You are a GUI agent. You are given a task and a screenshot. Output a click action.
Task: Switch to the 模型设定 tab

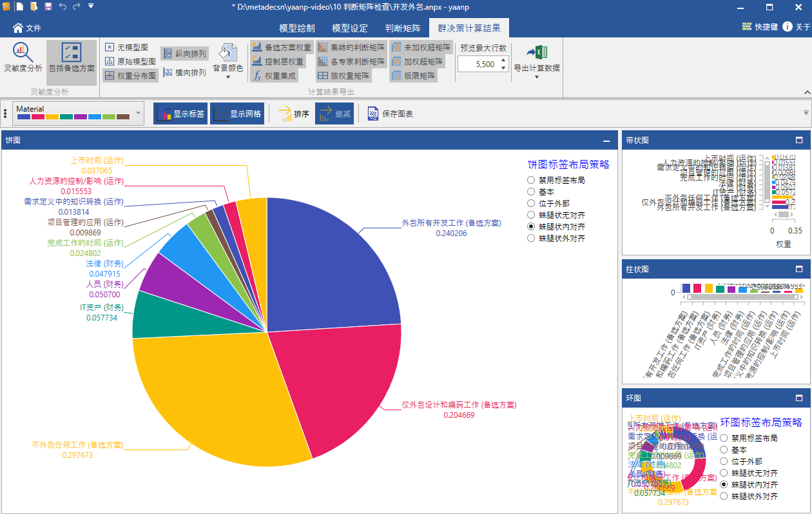pos(350,28)
